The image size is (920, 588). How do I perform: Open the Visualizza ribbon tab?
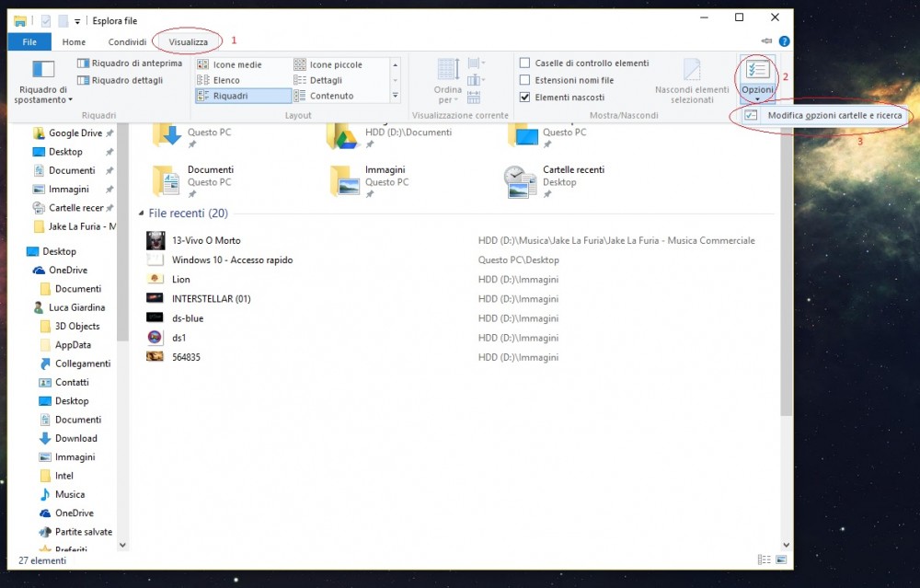[x=188, y=42]
